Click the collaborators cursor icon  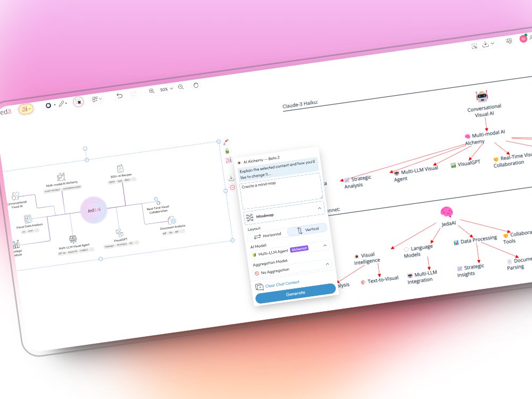click(x=509, y=41)
